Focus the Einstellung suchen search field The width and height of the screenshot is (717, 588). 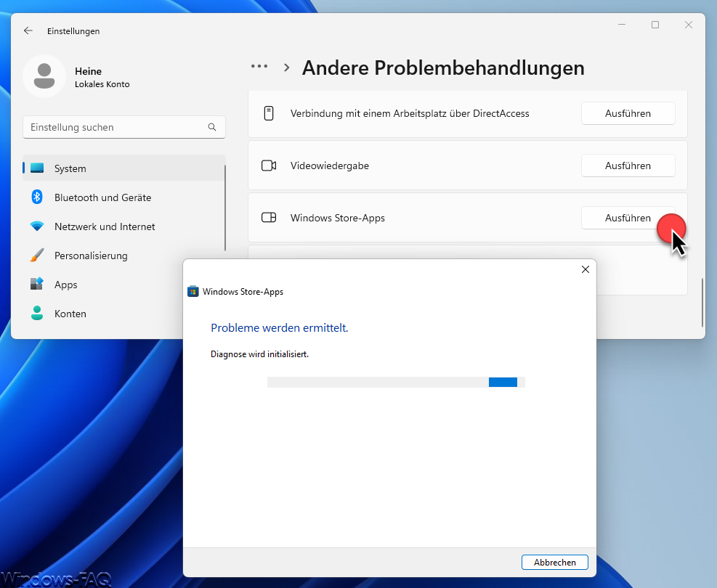click(124, 127)
